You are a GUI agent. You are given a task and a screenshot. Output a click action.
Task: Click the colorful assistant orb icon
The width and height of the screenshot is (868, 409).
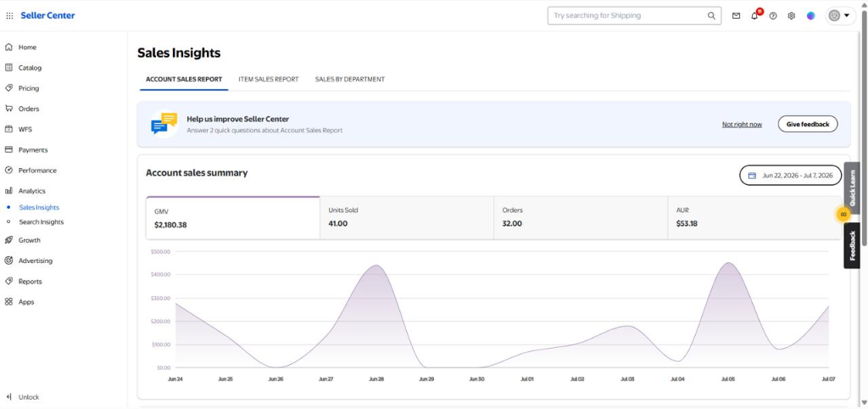[811, 15]
